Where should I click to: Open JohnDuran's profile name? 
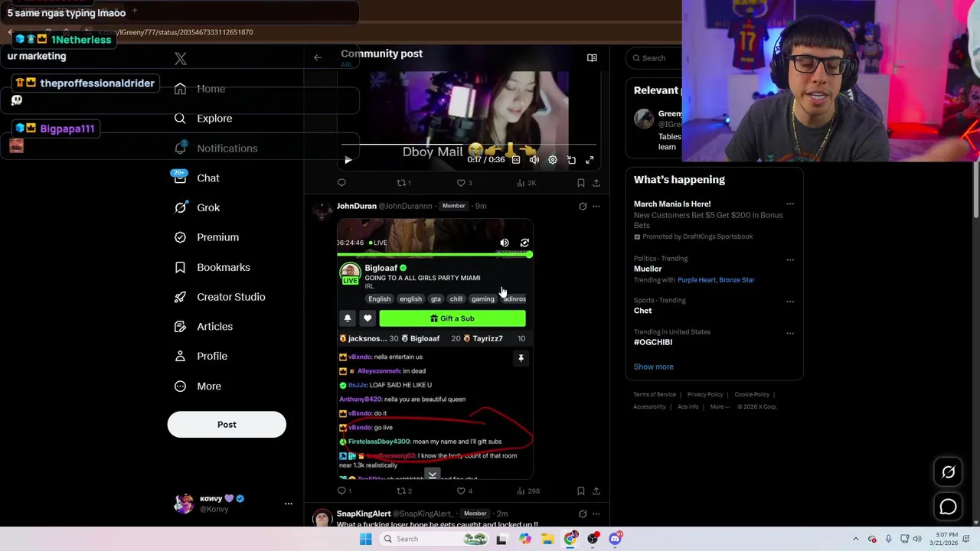(357, 206)
